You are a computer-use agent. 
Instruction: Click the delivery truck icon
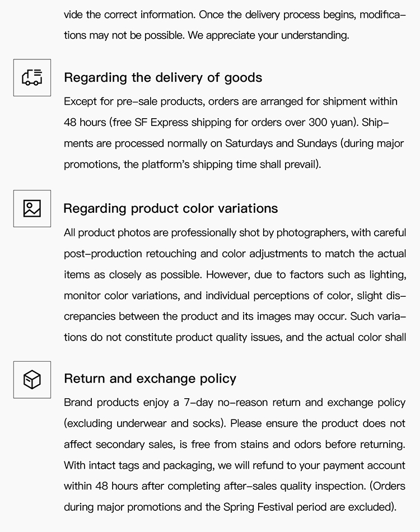tap(32, 77)
